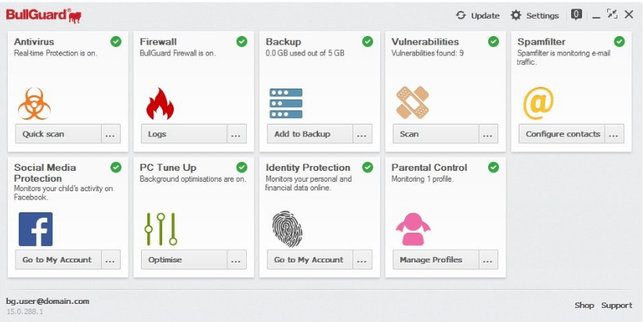Expand Backup options beside Add to Backup
644x322 pixels.
click(x=363, y=134)
